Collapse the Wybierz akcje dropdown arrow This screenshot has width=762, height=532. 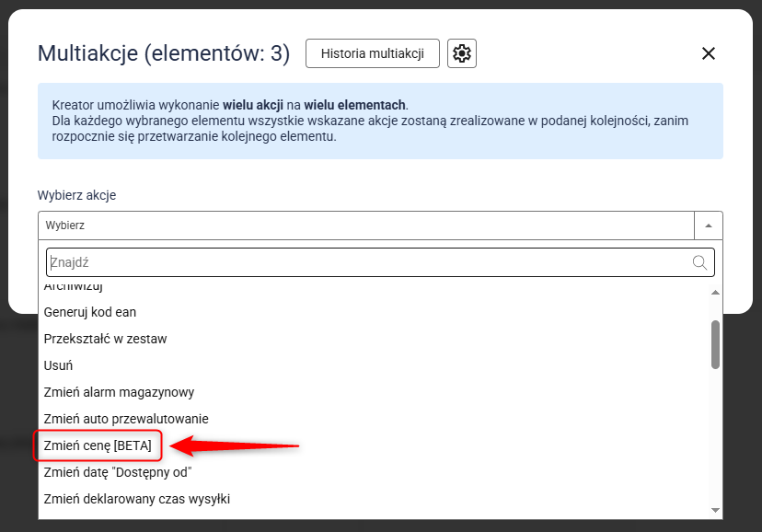[x=708, y=226]
